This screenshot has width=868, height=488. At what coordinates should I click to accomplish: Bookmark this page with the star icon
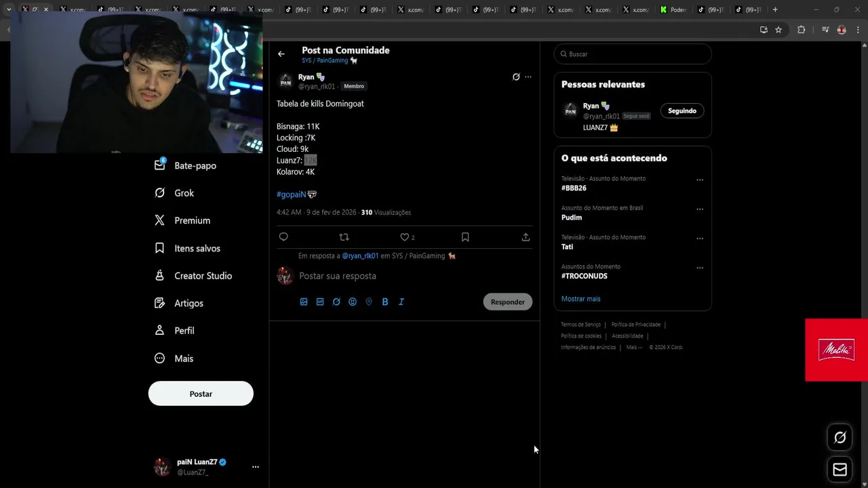(x=778, y=30)
